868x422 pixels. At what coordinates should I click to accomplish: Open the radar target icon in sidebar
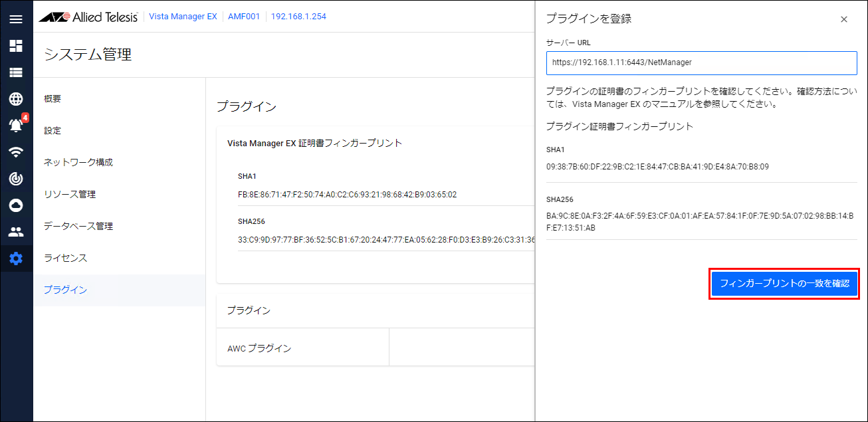pos(16,178)
